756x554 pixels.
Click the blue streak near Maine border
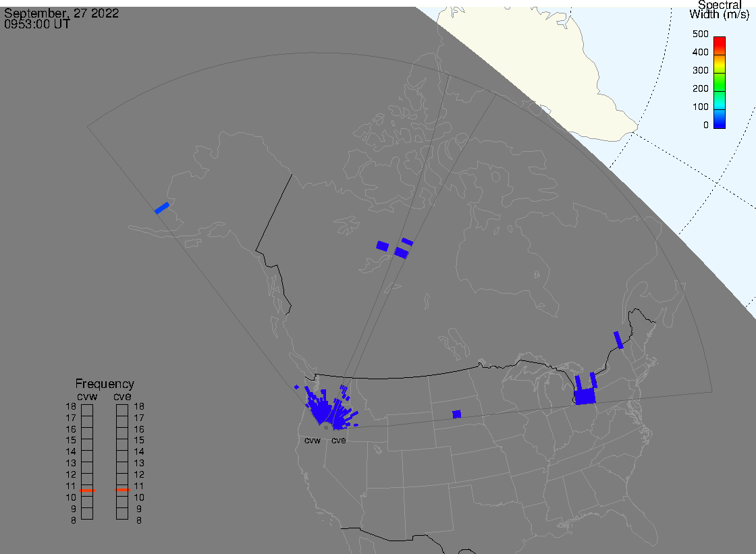point(618,340)
